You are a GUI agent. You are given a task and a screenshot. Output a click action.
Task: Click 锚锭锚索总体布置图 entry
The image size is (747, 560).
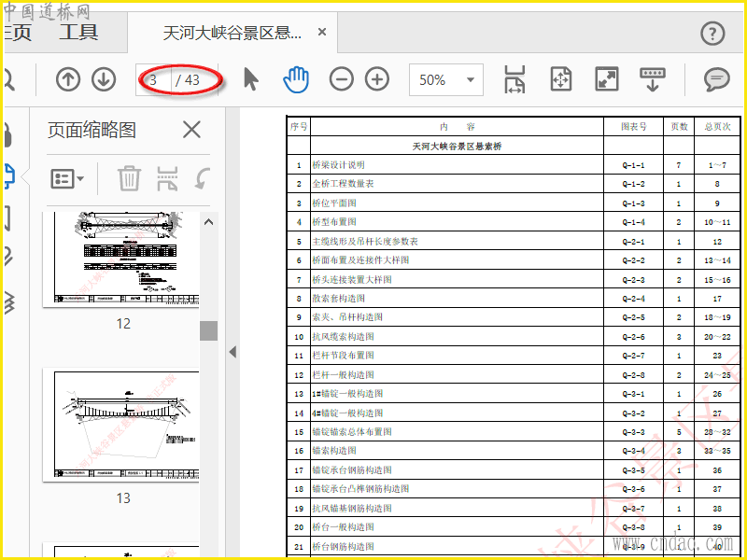(x=352, y=432)
